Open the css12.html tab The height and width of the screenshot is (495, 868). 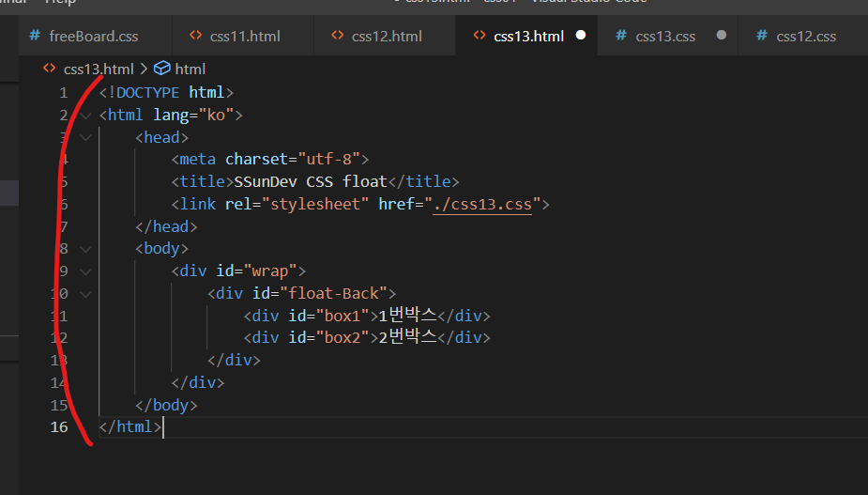[386, 36]
